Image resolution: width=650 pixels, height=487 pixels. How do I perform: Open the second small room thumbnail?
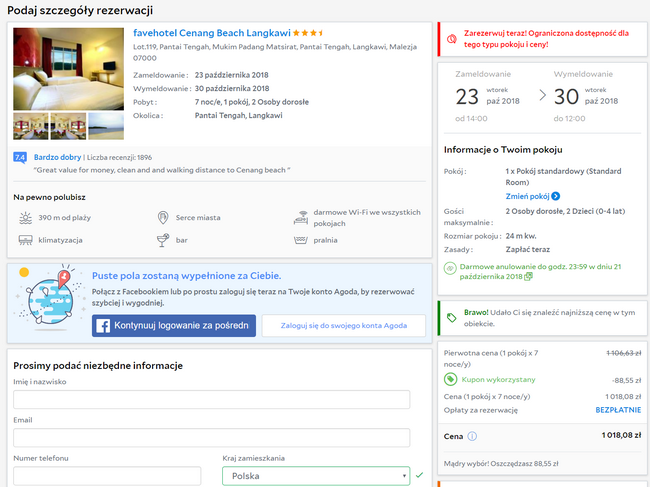tap(68, 126)
